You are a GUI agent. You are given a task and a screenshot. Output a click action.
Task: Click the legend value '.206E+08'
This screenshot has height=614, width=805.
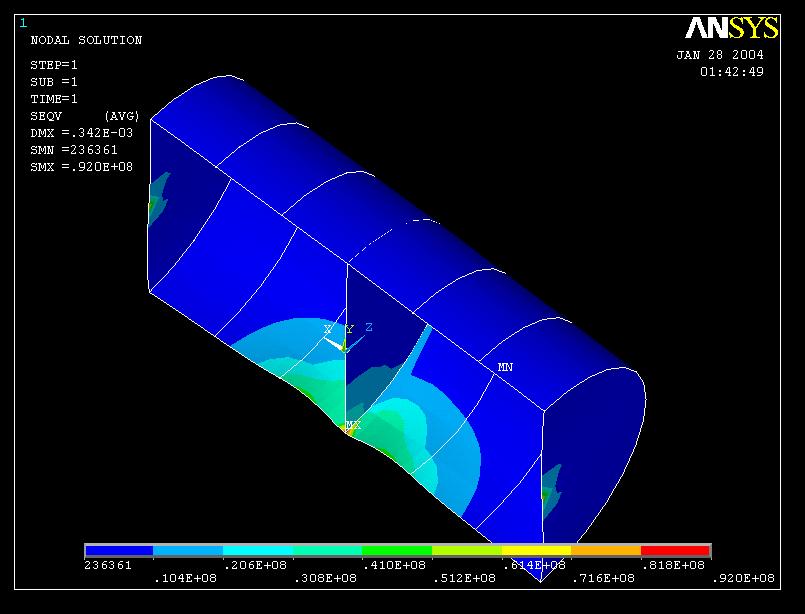click(255, 565)
